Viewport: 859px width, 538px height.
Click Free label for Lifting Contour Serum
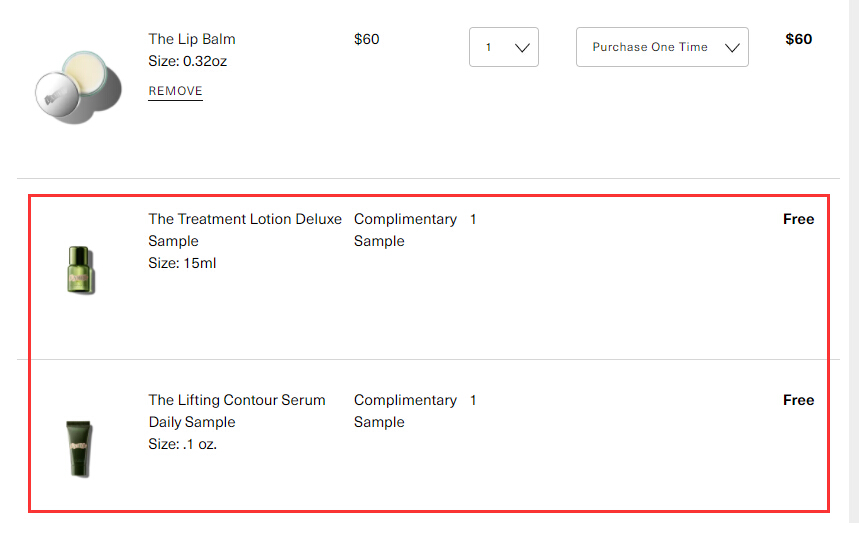click(798, 400)
